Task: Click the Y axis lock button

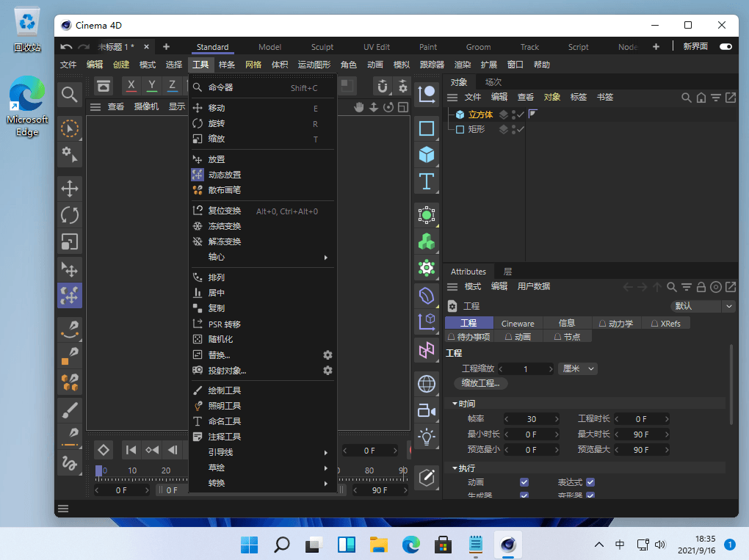Action: (x=152, y=86)
